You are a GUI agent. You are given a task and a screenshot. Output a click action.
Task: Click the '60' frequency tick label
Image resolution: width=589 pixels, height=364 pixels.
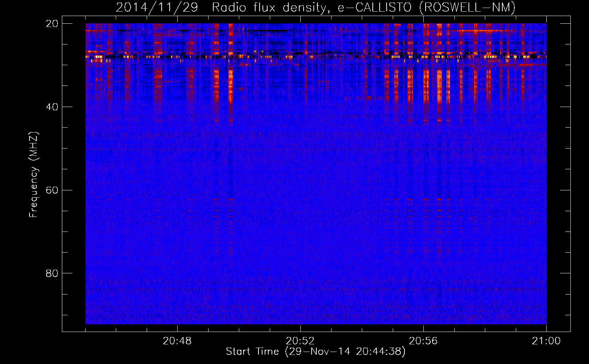pos(52,190)
